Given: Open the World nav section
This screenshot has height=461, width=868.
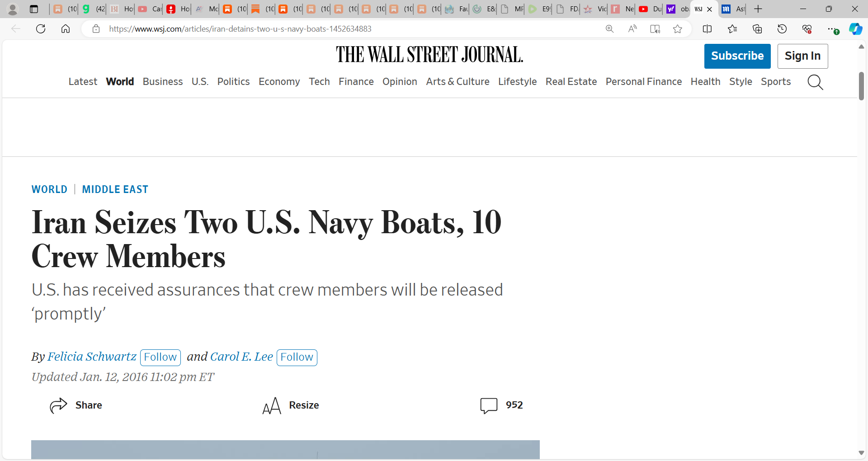Looking at the screenshot, I should click(x=120, y=82).
